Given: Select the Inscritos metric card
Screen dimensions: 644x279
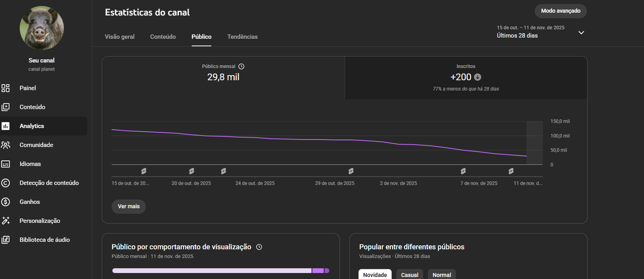Looking at the screenshot, I should 466,78.
